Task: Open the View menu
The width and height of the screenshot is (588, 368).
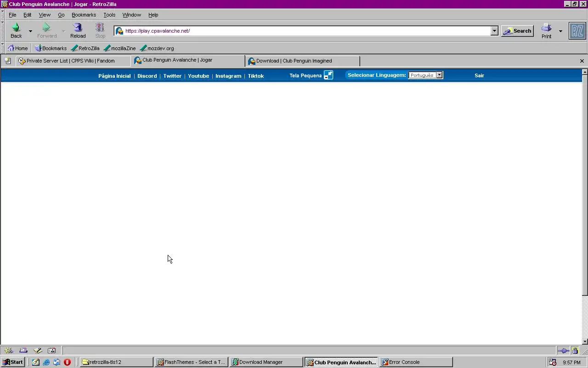Action: click(x=45, y=15)
